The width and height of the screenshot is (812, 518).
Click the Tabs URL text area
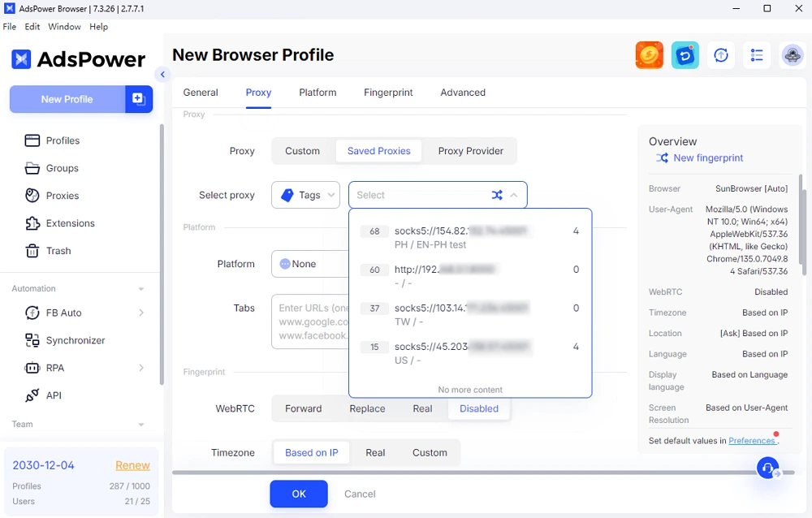311,322
